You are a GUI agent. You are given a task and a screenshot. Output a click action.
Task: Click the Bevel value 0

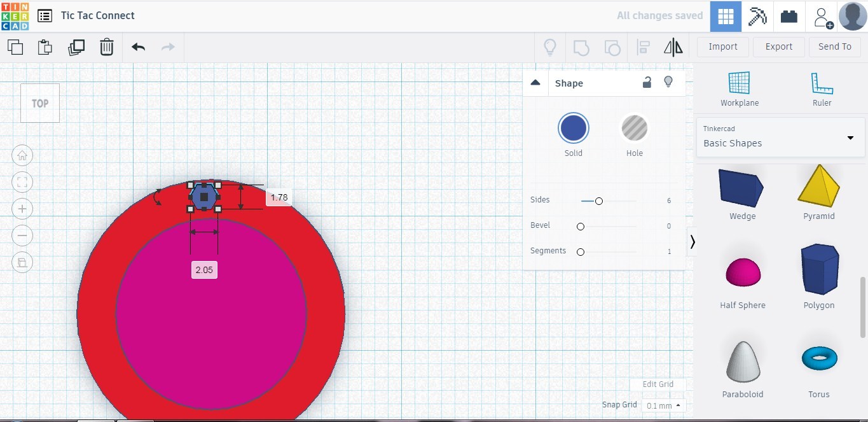click(x=669, y=226)
